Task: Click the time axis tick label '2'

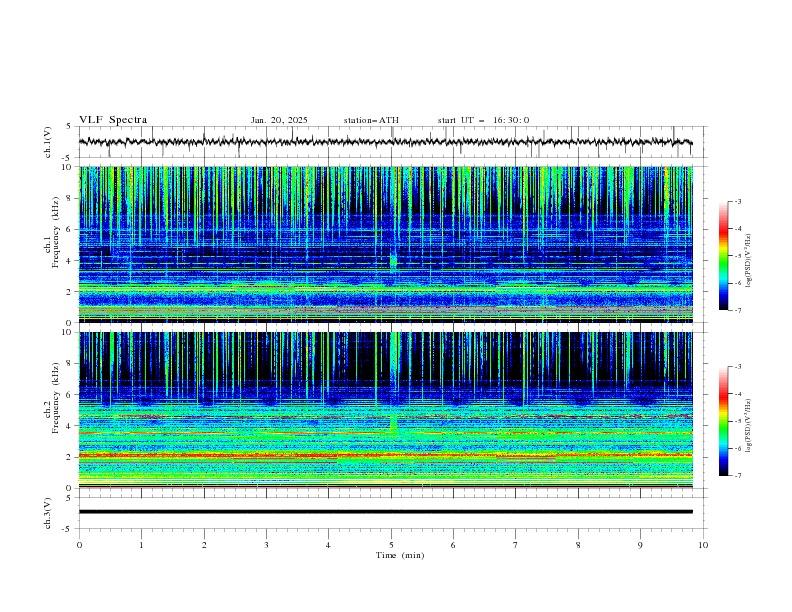Action: [x=204, y=545]
